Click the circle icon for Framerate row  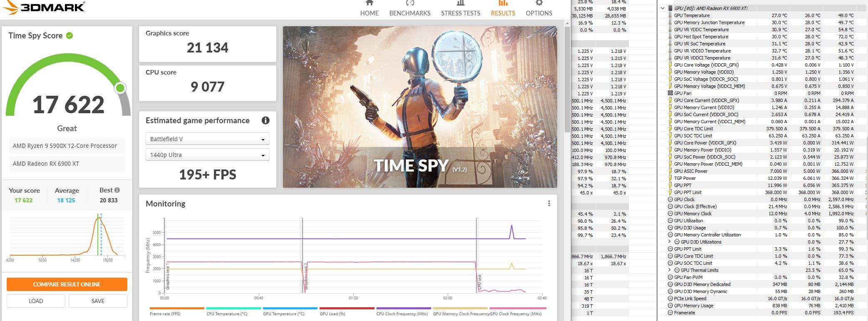670,312
